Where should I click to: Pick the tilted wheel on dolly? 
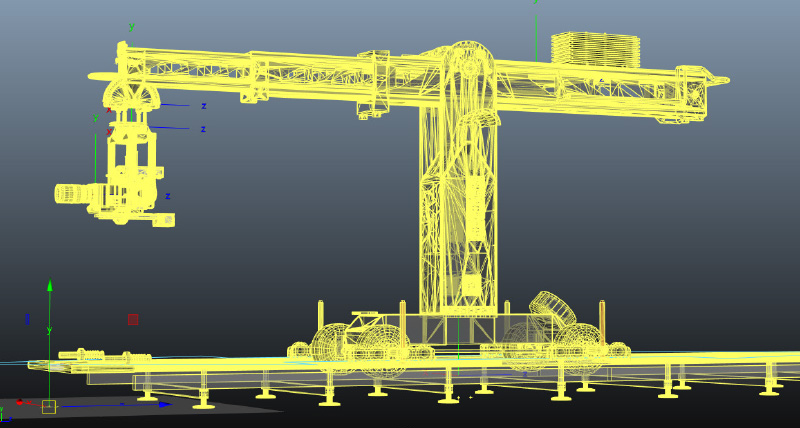point(551,306)
